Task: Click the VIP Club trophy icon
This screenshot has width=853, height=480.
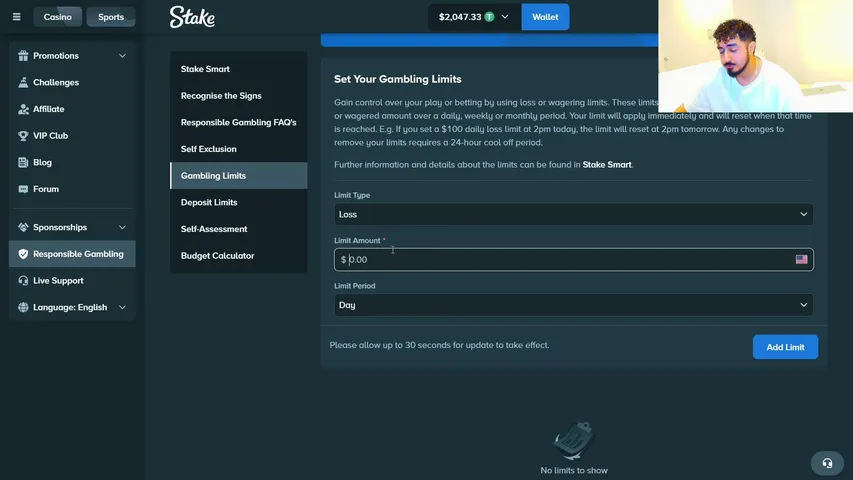Action: click(23, 136)
